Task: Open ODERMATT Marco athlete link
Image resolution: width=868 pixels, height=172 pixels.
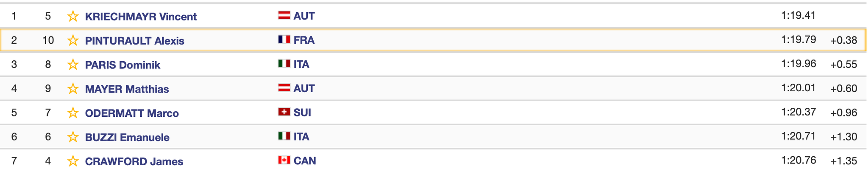Action: point(132,113)
